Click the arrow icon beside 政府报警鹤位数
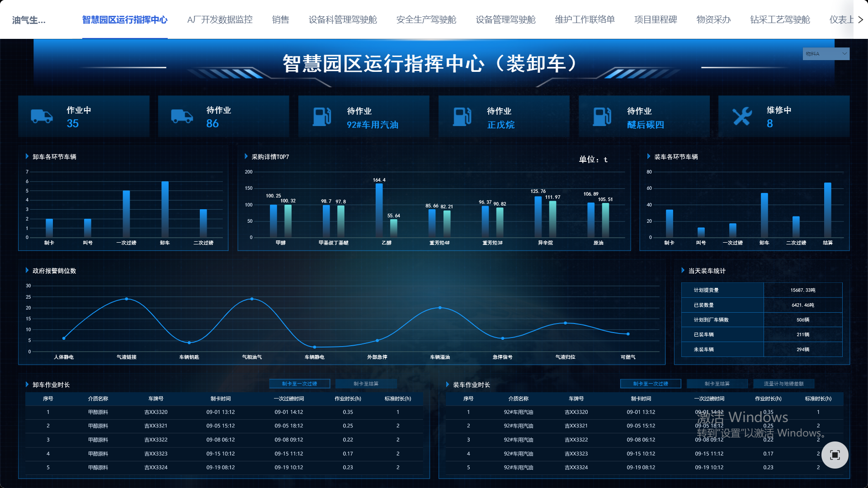This screenshot has height=488, width=868. pos(26,271)
